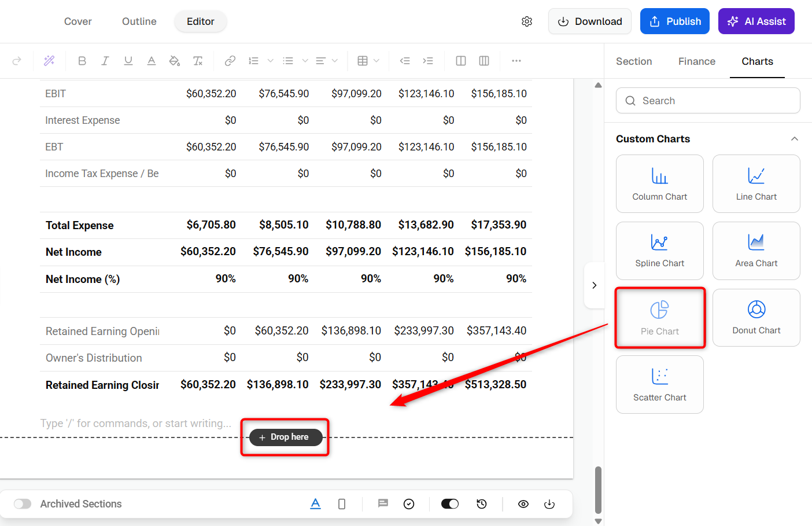Click the scrollbar up arrow

click(x=598, y=85)
